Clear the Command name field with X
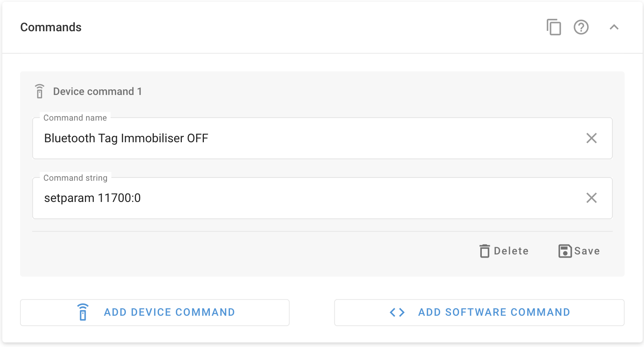Image resolution: width=644 pixels, height=347 pixels. (x=592, y=138)
